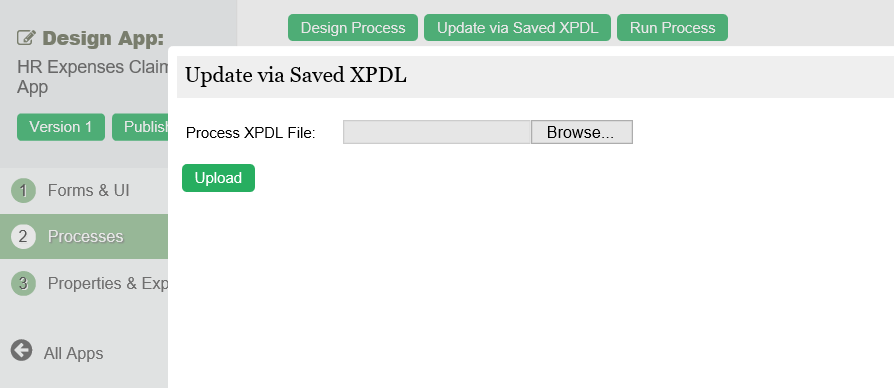Click the Version 1 button

61,127
